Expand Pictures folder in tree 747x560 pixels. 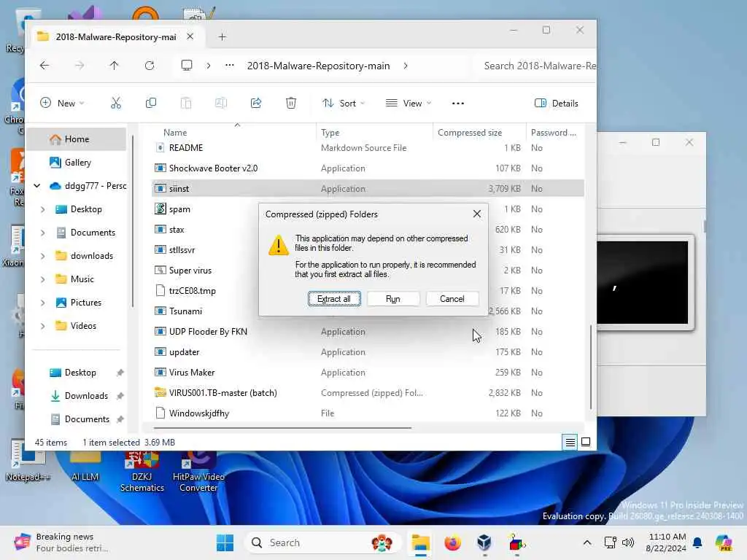coord(43,303)
